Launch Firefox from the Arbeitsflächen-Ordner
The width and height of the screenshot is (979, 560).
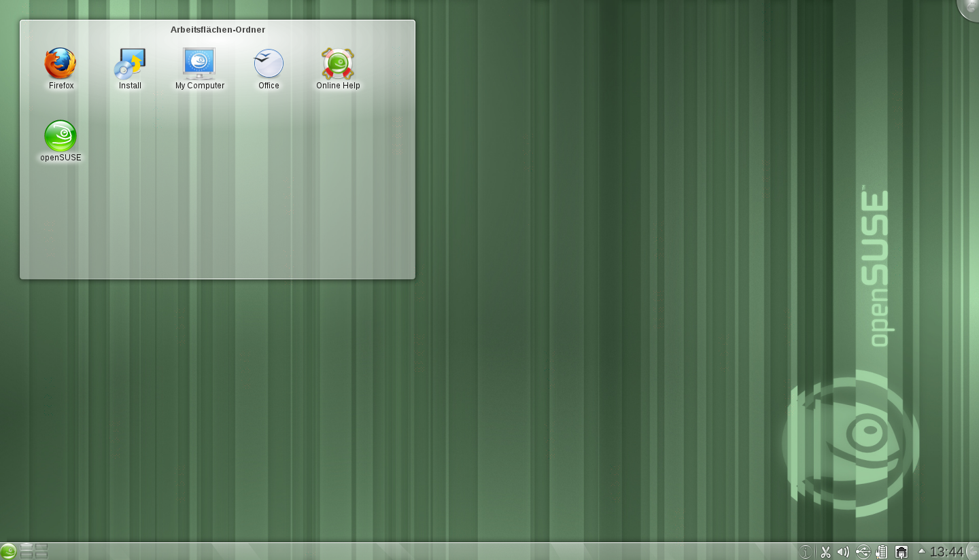[60, 63]
